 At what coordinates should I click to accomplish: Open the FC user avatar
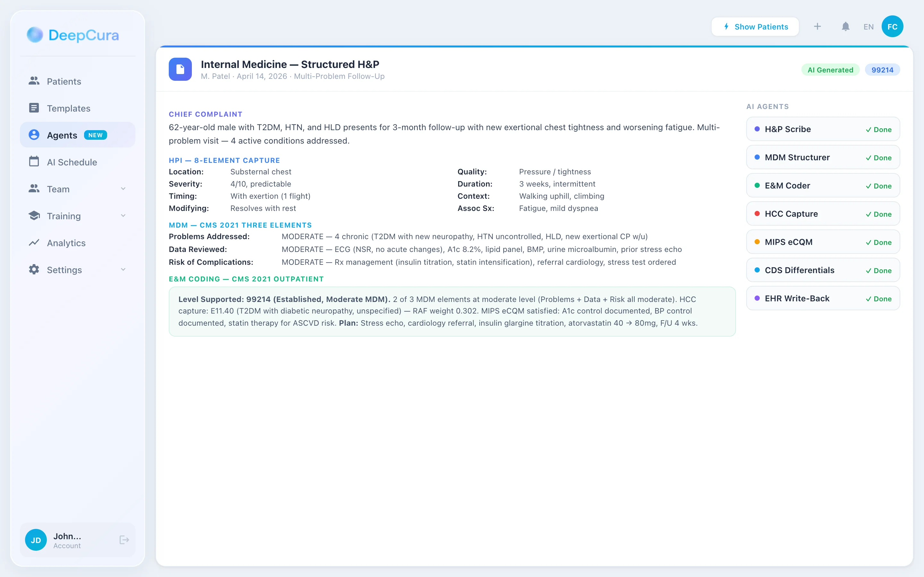(892, 27)
